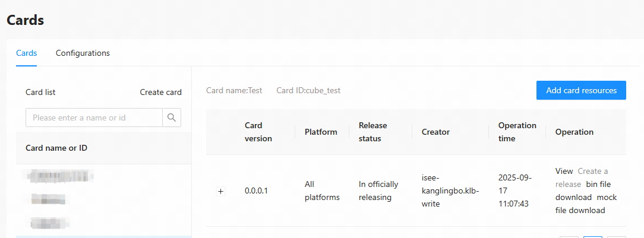Select the third blurred card entry
The image size is (644, 238).
pos(49,223)
